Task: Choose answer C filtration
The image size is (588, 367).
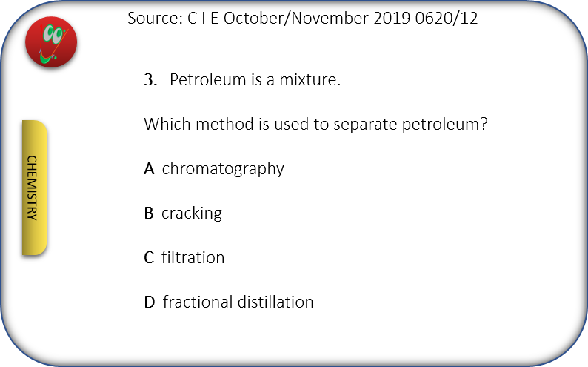Action: point(184,257)
